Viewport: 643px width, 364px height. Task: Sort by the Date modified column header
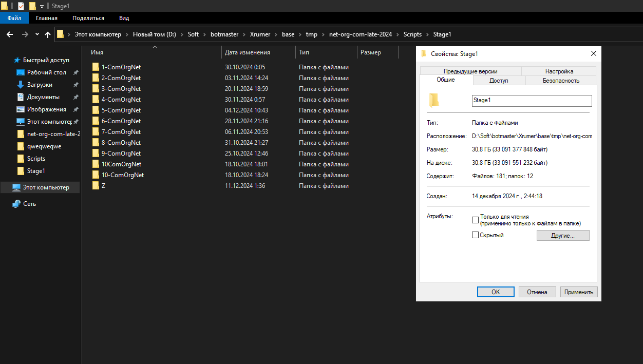(x=248, y=52)
